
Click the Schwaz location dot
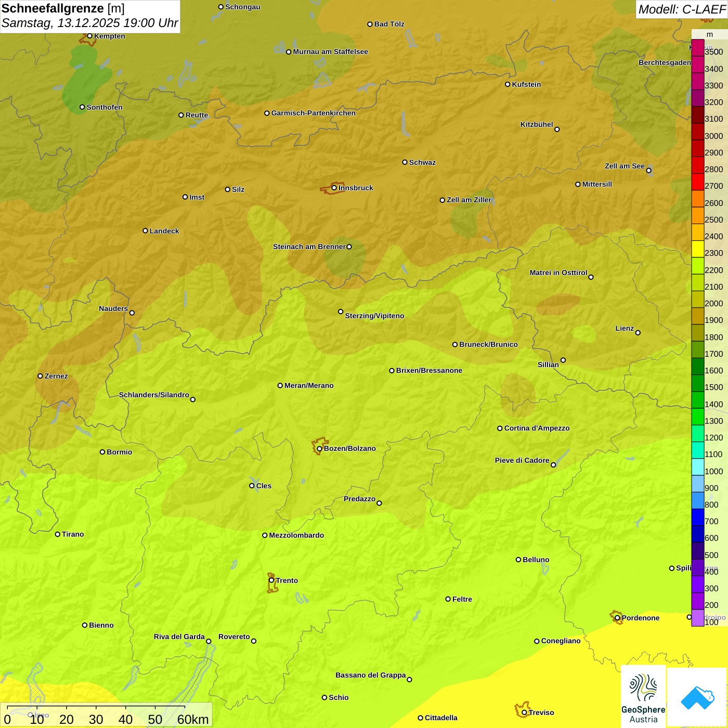coord(405,162)
